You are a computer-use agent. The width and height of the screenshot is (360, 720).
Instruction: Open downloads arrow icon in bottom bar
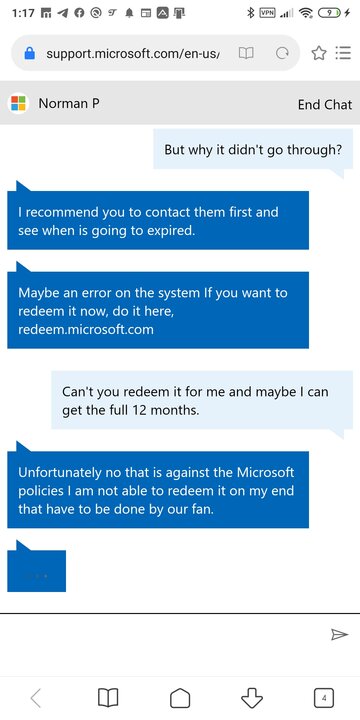[252, 698]
